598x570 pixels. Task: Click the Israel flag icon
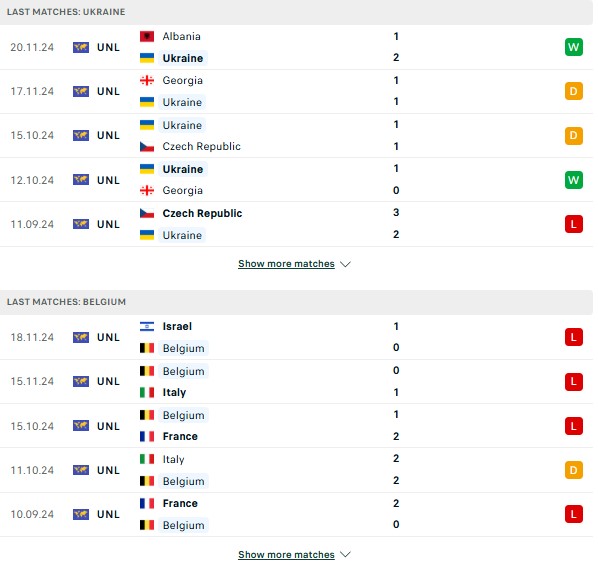[x=147, y=326]
